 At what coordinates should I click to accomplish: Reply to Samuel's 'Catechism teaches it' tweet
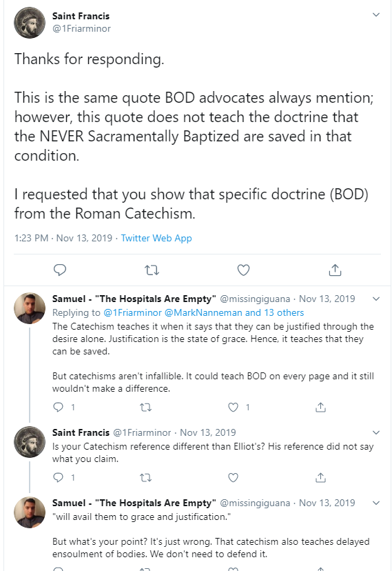[x=58, y=407]
